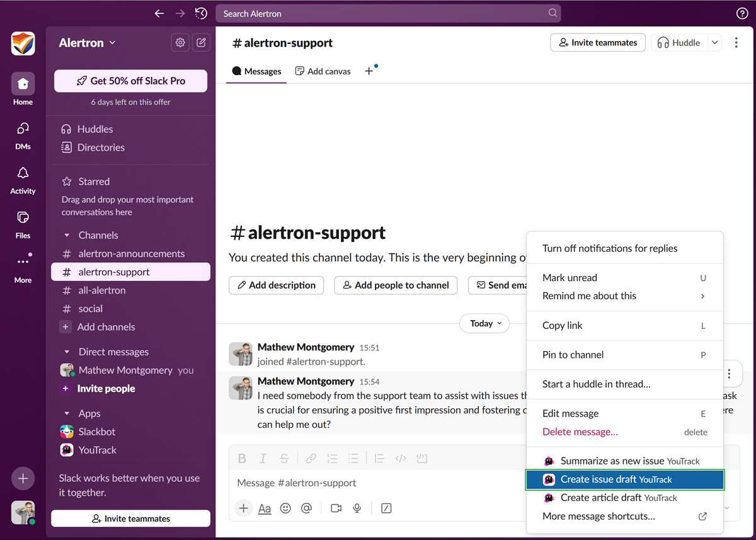Select Create article draft YouTrack
The height and width of the screenshot is (540, 756).
(624, 498)
